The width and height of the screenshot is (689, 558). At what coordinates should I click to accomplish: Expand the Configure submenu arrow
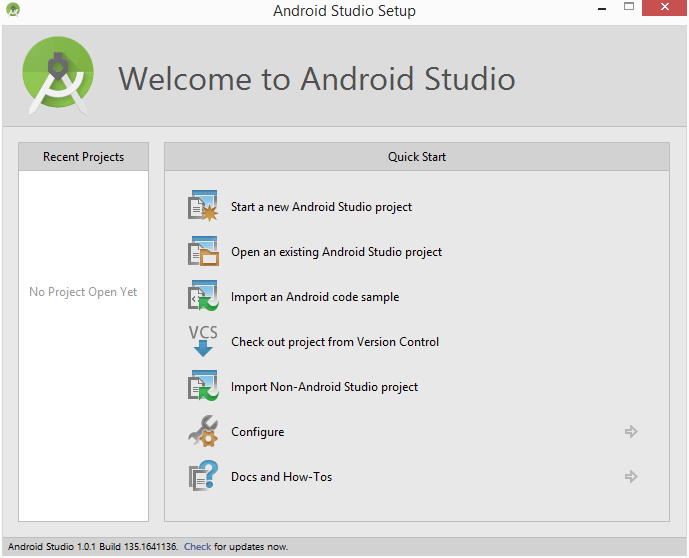click(x=631, y=432)
